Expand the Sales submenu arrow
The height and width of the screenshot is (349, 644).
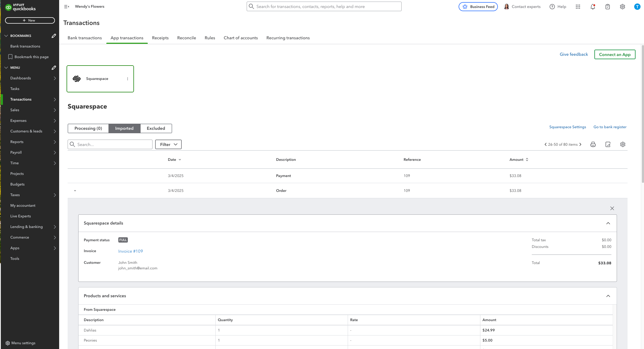click(55, 110)
